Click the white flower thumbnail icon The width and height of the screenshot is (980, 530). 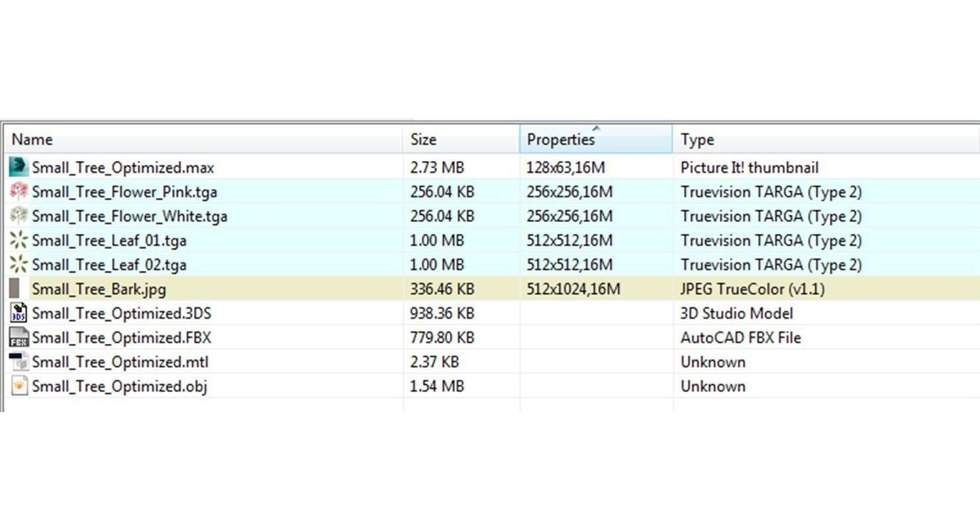(x=19, y=215)
